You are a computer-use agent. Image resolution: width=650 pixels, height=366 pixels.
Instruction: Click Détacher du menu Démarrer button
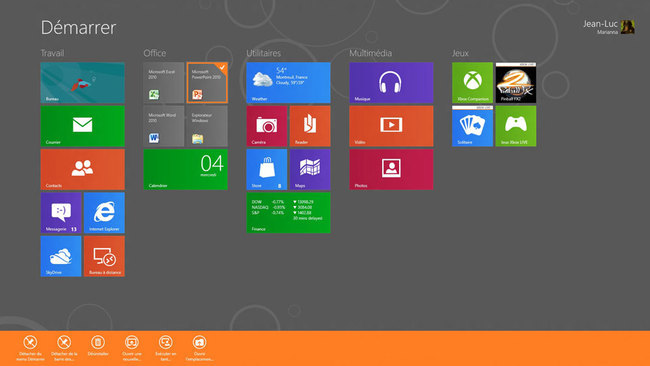tap(30, 348)
